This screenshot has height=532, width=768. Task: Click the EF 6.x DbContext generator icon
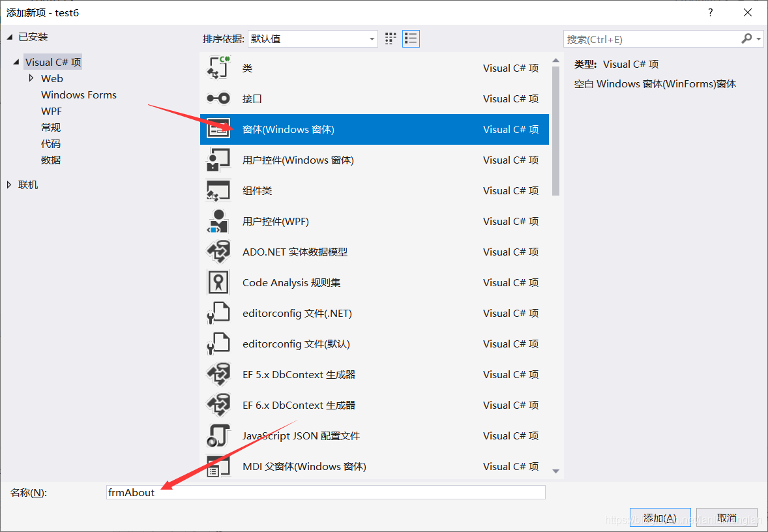[218, 405]
